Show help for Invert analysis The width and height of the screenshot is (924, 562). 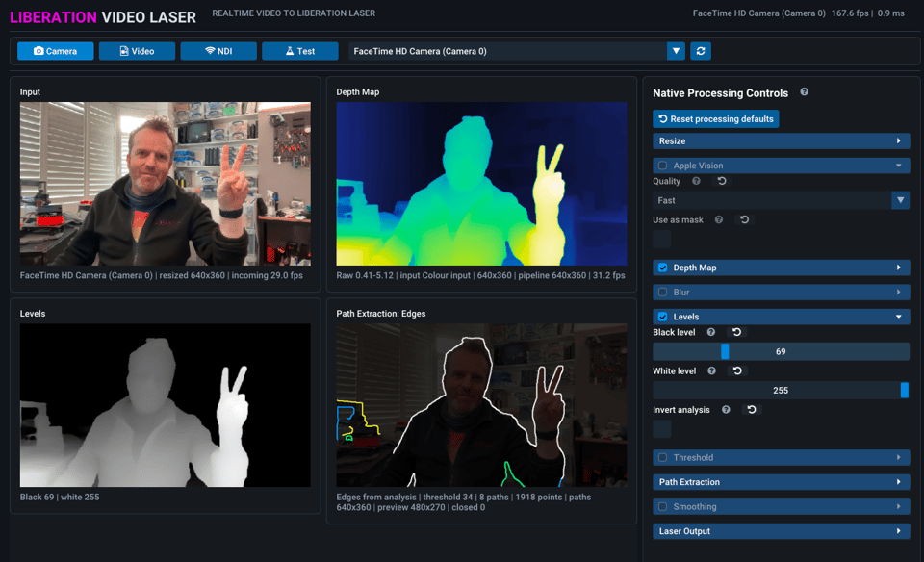(x=726, y=409)
